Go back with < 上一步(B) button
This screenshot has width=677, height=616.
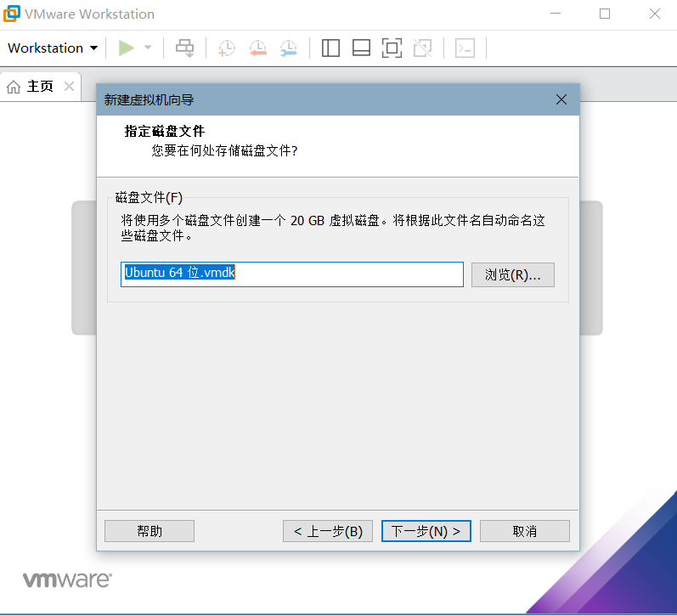(328, 531)
